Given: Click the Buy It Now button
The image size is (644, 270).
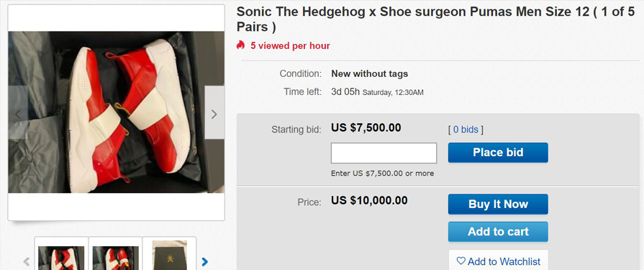Looking at the screenshot, I should coord(498,204).
